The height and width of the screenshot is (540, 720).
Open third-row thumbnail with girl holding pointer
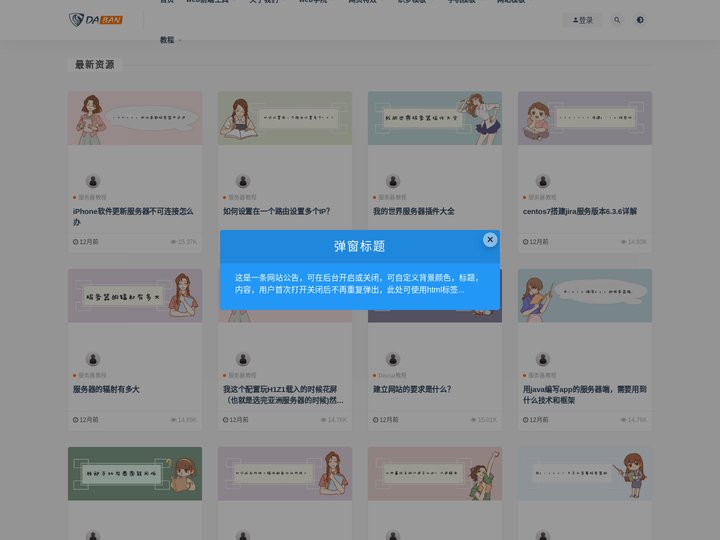point(585,473)
